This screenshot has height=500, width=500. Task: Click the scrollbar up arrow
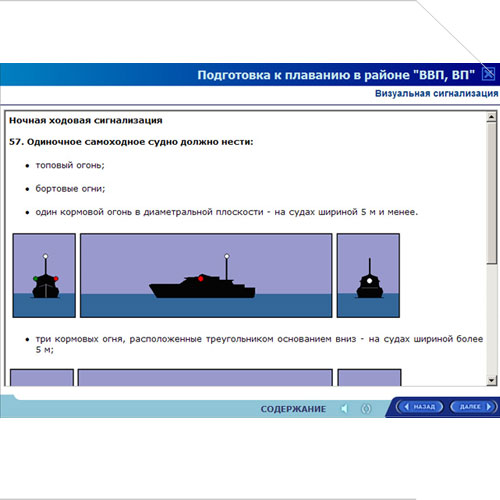[x=491, y=117]
